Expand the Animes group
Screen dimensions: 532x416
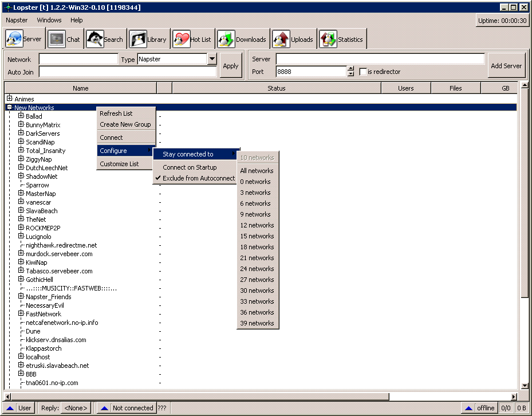click(x=10, y=99)
